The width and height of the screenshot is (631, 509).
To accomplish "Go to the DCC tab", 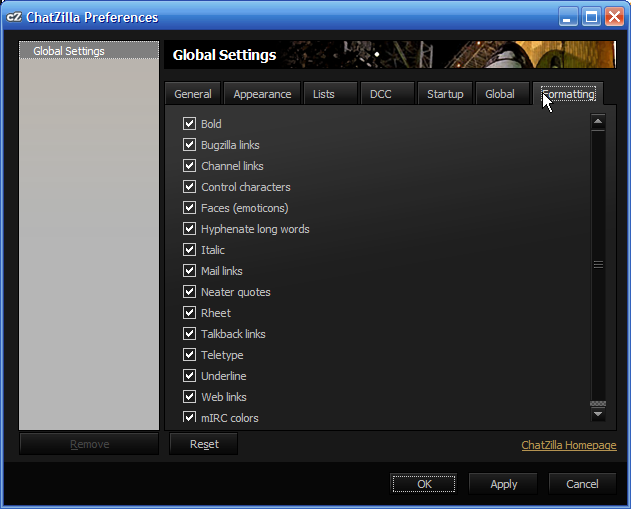I will pos(388,94).
